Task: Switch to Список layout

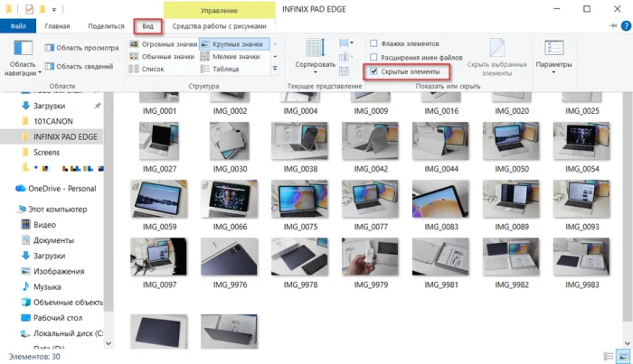Action: 146,69
